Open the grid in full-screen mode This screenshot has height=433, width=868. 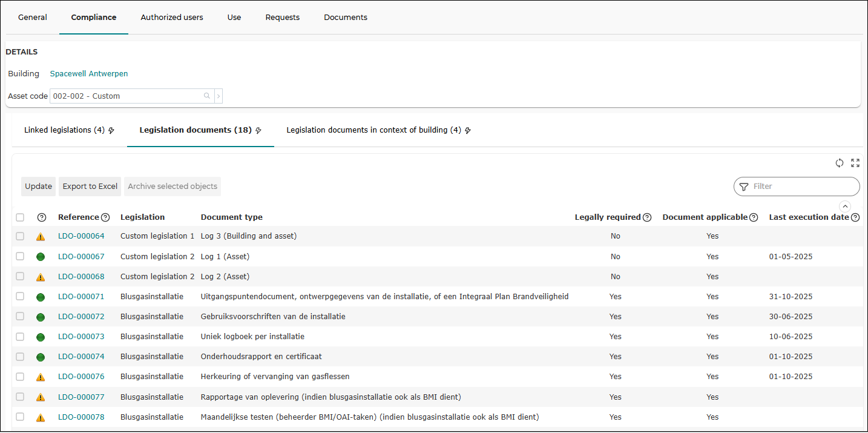pos(855,163)
